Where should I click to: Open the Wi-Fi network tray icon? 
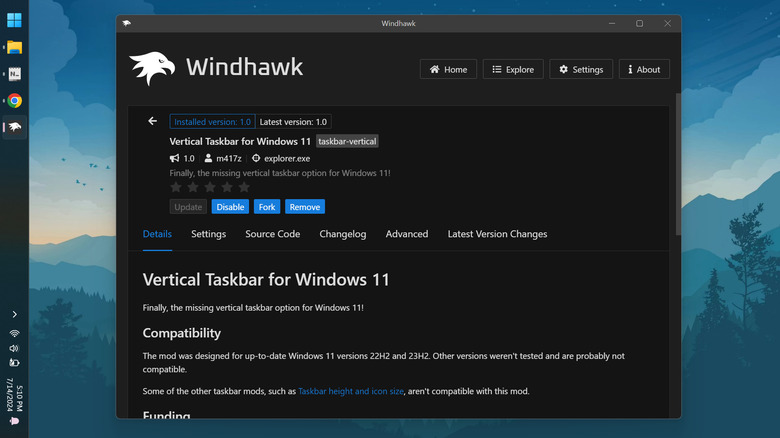tap(14, 333)
